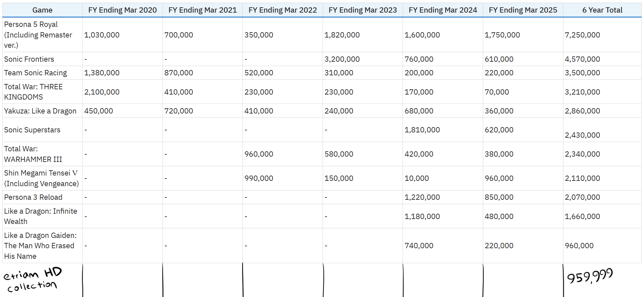The width and height of the screenshot is (644, 297).
Task: Select the Persona 3 Reload cell
Action: 42,197
